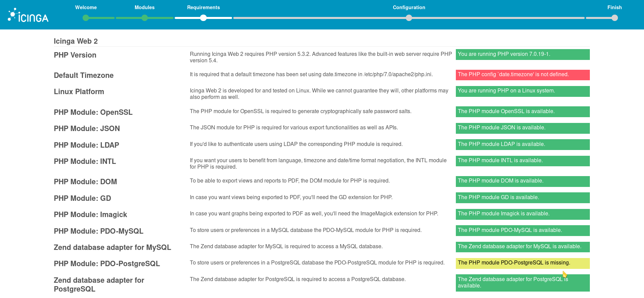Click the green PHP version 7.0.19-1 status
644x298 pixels.
coord(522,55)
